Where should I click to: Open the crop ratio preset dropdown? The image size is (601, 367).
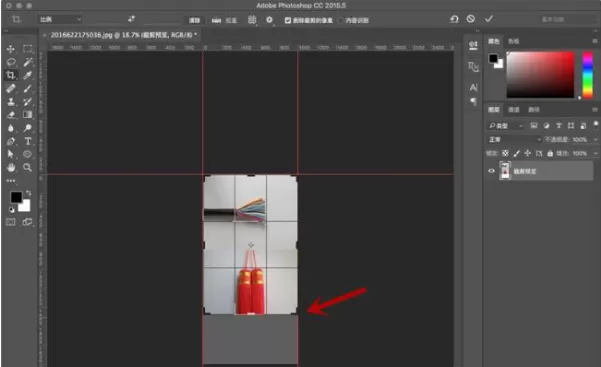[x=60, y=19]
